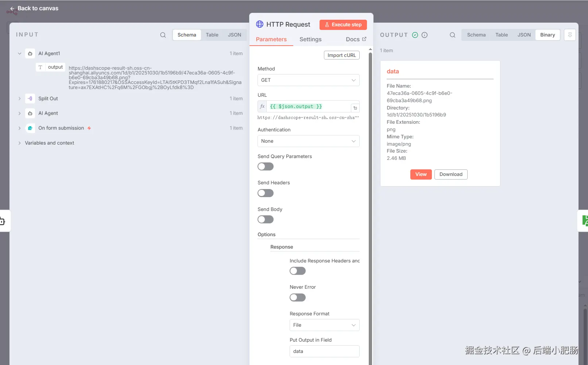Click the output info circle icon
The height and width of the screenshot is (365, 588).
(x=425, y=35)
